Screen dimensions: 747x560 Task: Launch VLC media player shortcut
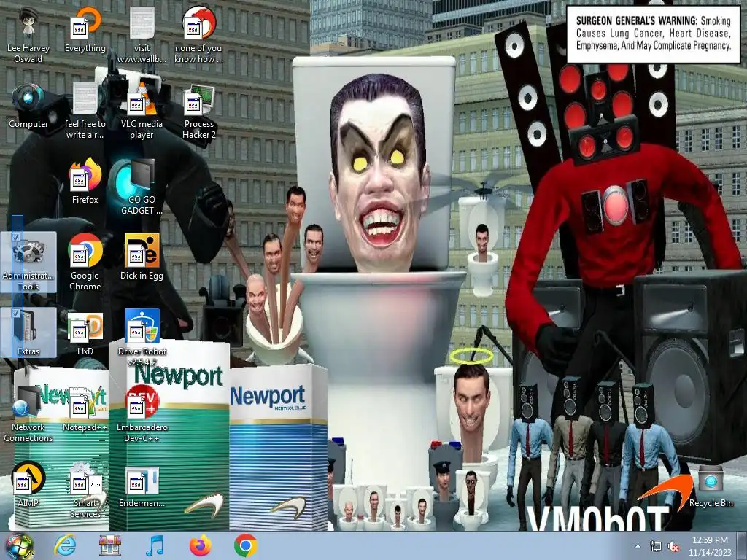point(142,112)
